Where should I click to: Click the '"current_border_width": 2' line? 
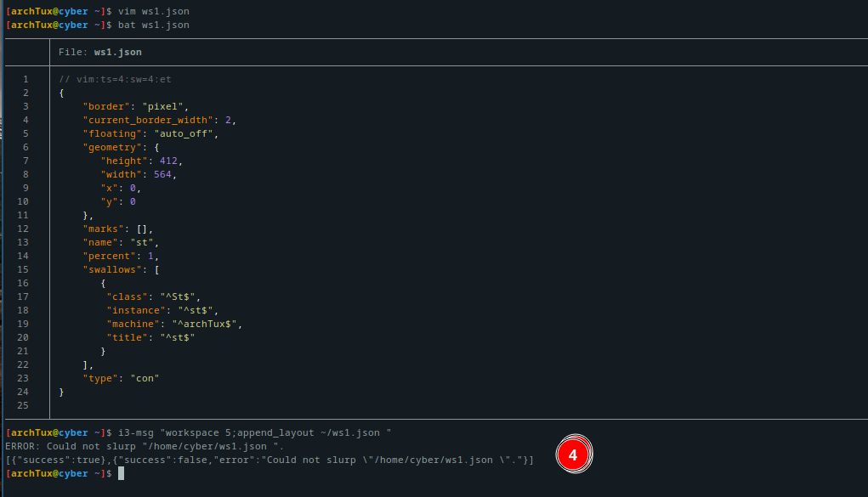pyautogui.click(x=160, y=120)
